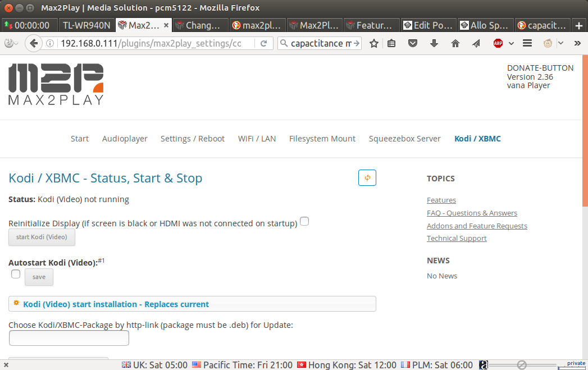The image size is (588, 370).
Task: Switch to the capacit... tab
Action: [543, 25]
